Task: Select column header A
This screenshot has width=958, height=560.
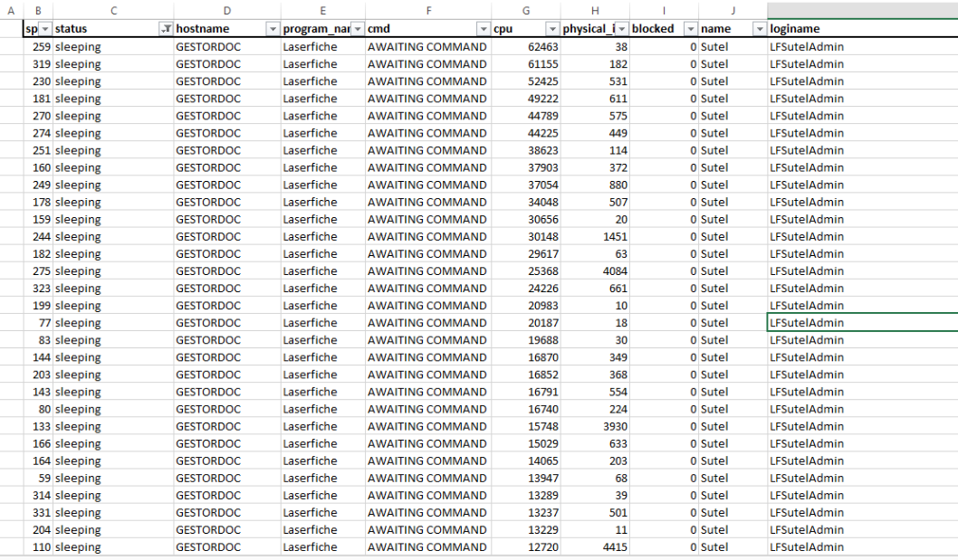Action: [x=11, y=10]
